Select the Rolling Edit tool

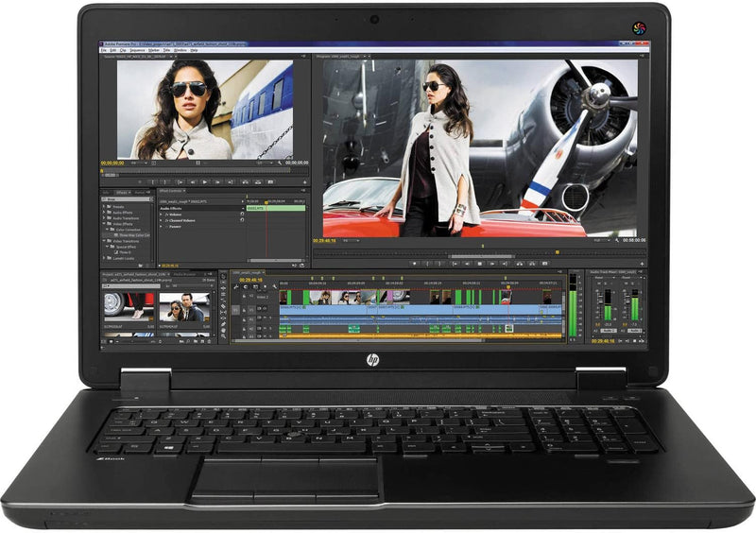(223, 294)
